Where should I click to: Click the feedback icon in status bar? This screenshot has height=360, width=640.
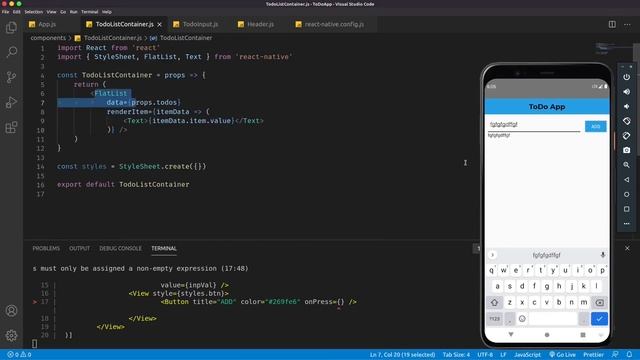615,355
